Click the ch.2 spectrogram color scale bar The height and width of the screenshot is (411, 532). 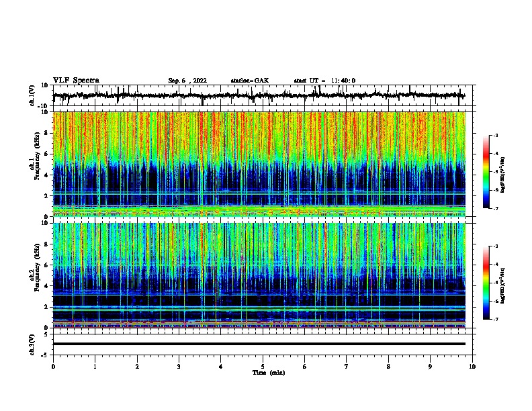pos(486,283)
